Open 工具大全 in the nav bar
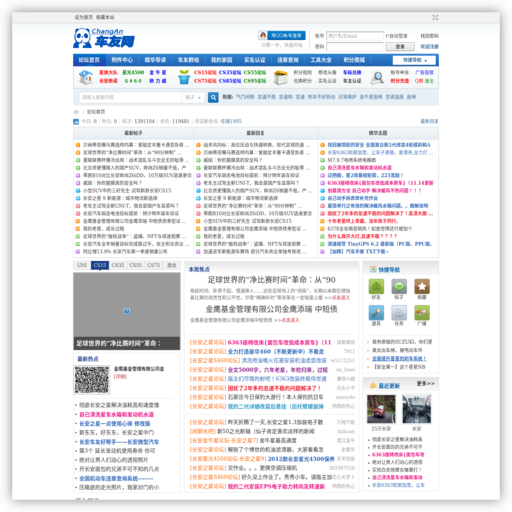This screenshot has width=512, height=512. click(x=321, y=60)
